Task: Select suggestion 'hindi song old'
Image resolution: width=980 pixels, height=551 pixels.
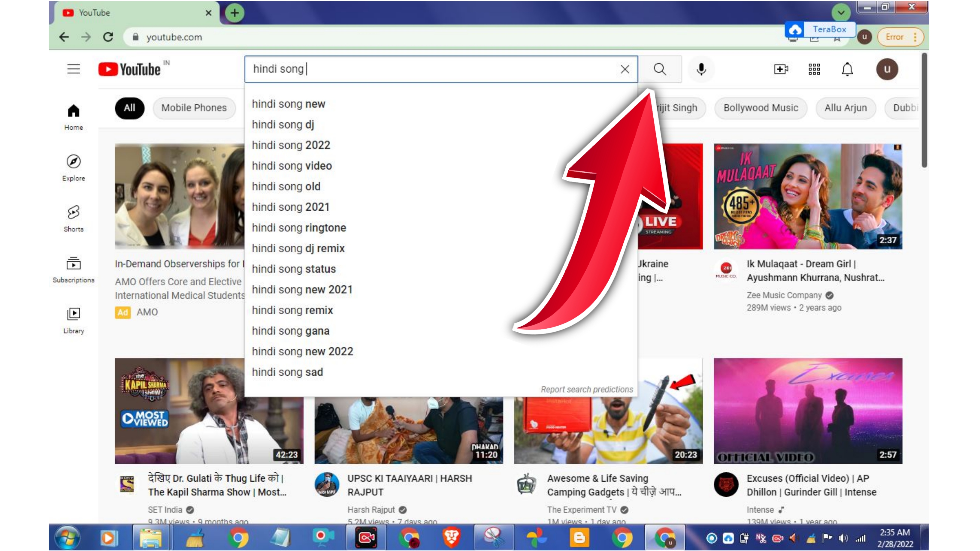Action: click(441, 186)
